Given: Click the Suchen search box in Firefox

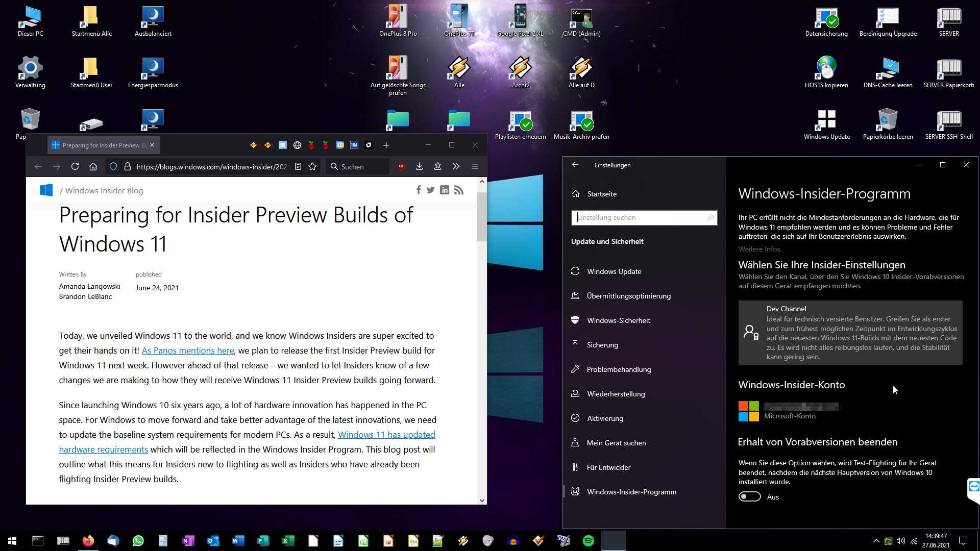Looking at the screenshot, I should [x=357, y=167].
